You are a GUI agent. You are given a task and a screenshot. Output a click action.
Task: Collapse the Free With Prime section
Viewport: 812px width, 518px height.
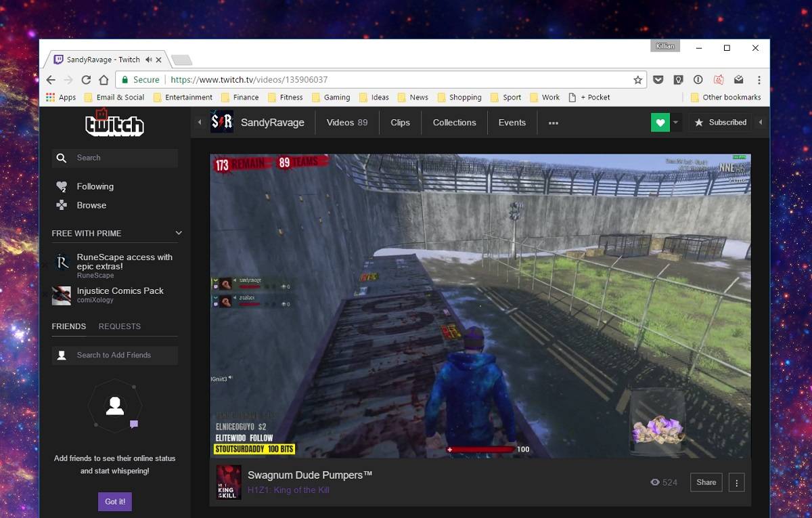coord(179,233)
